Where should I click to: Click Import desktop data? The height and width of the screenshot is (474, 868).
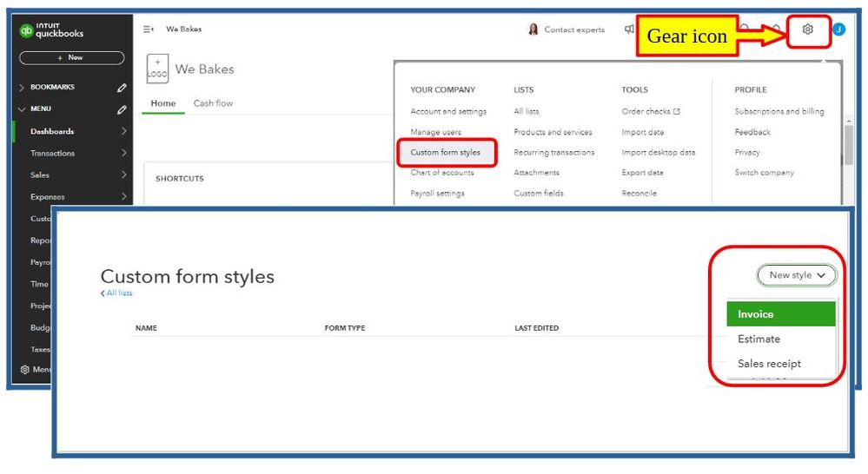coord(659,153)
